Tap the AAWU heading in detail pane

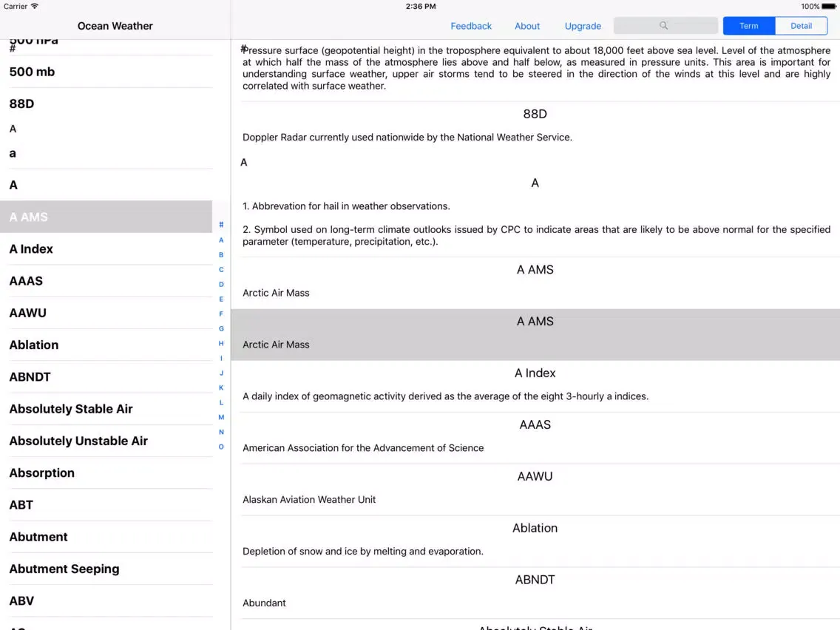(535, 476)
